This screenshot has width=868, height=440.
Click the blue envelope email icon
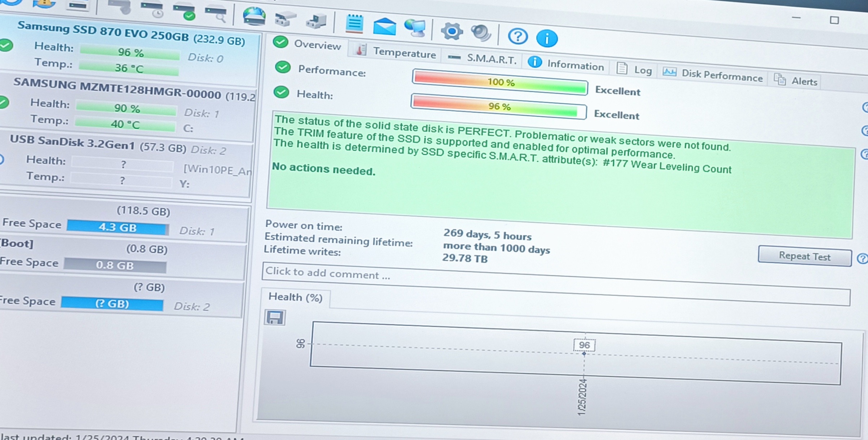384,27
